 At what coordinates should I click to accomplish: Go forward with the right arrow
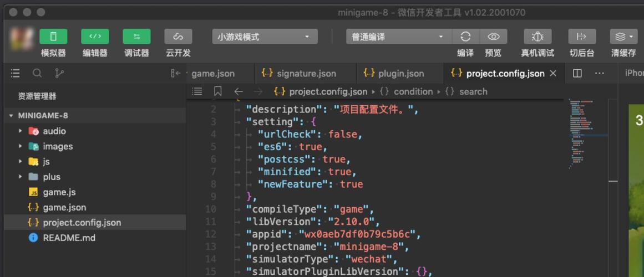pyautogui.click(x=258, y=91)
